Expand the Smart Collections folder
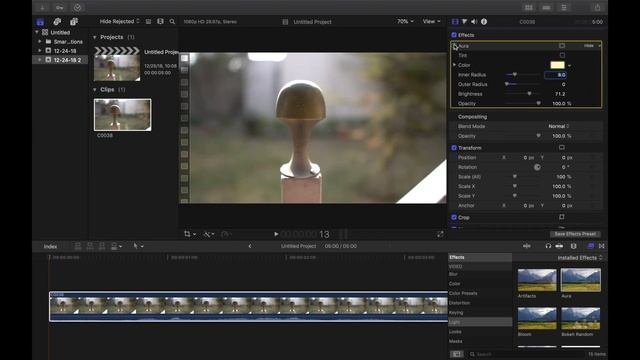 (x=40, y=42)
